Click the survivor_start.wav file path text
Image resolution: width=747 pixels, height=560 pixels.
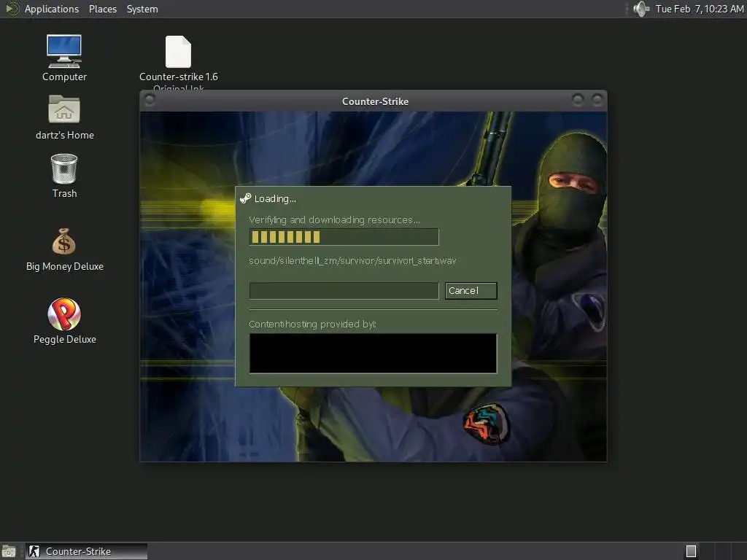click(352, 261)
